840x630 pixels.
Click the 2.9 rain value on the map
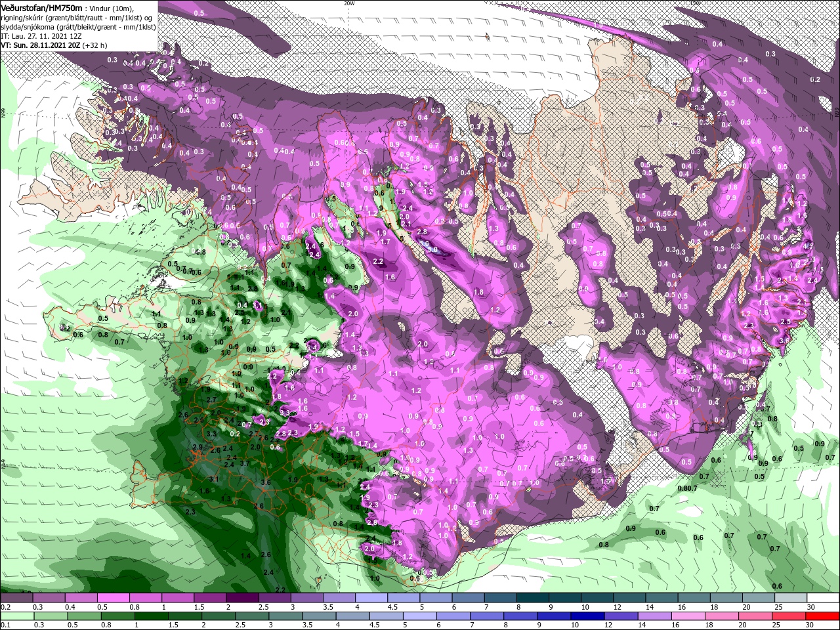point(198,447)
